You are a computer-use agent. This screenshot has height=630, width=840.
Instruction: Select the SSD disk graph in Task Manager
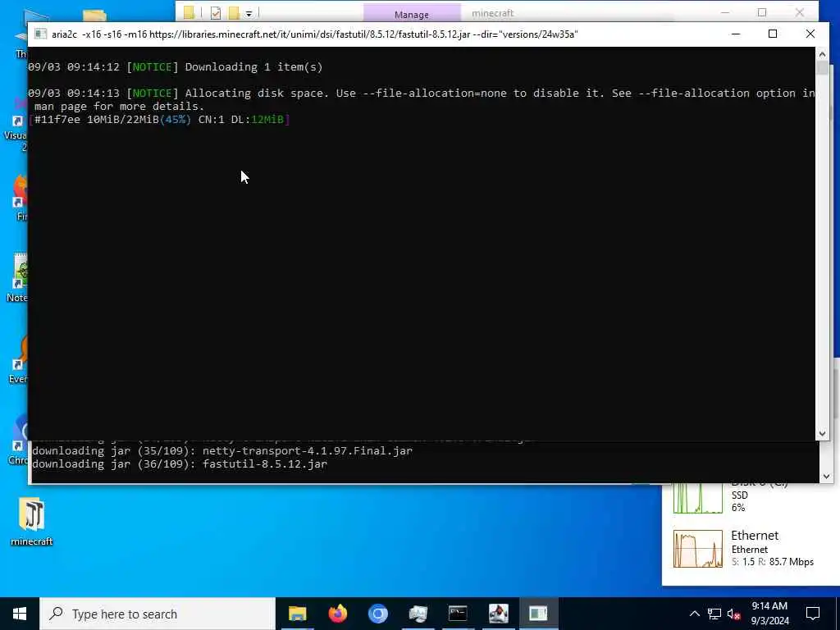point(697,498)
